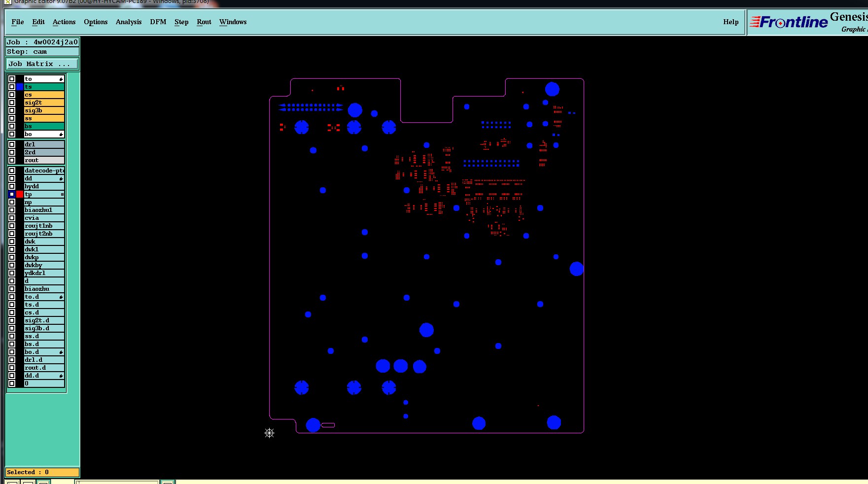Select the 'np' layer name
Viewport: 868px width, 484px height.
coord(44,202)
